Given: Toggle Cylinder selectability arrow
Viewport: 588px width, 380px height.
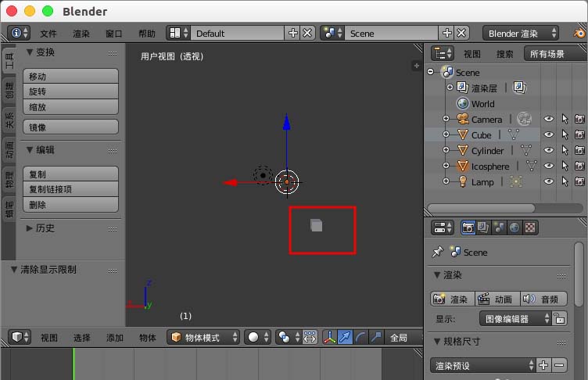Looking at the screenshot, I should (x=564, y=150).
